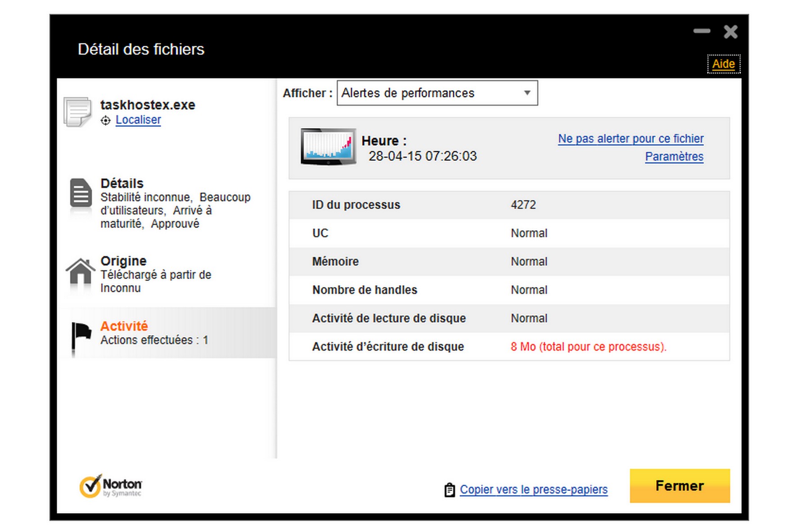Click the dropdown arrow beside Alertes de performances

[x=527, y=93]
